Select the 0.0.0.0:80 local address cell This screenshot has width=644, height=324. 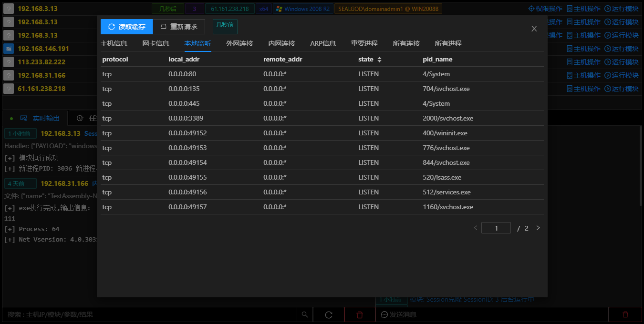(182, 74)
